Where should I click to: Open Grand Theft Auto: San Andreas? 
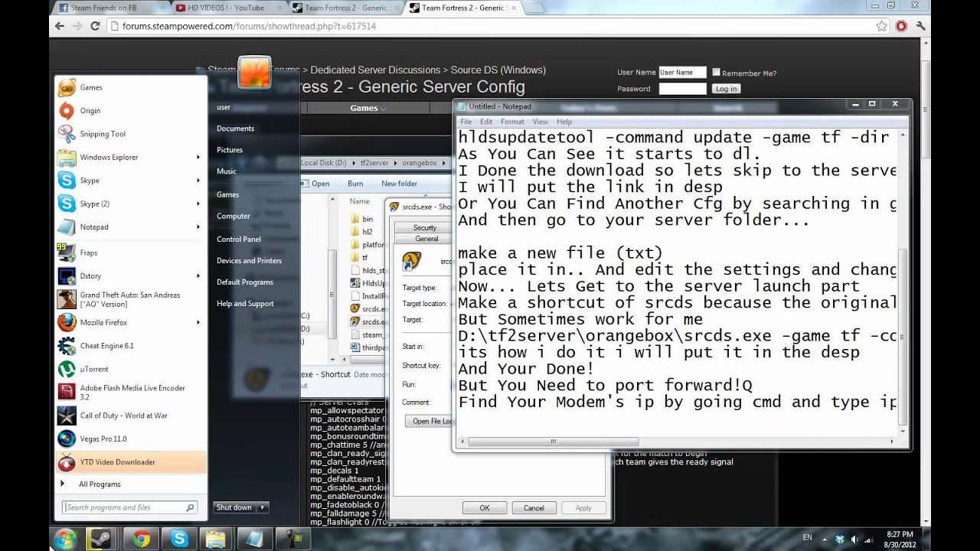pyautogui.click(x=131, y=299)
